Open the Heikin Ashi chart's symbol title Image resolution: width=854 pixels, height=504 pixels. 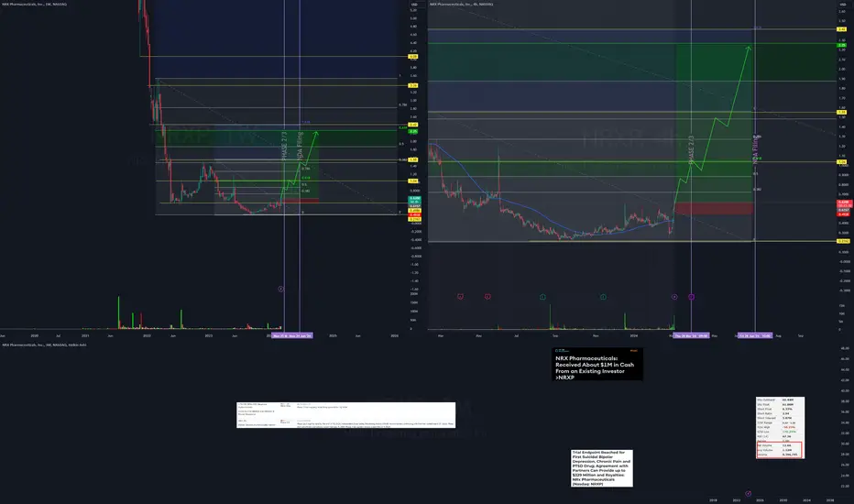pyautogui.click(x=44, y=345)
